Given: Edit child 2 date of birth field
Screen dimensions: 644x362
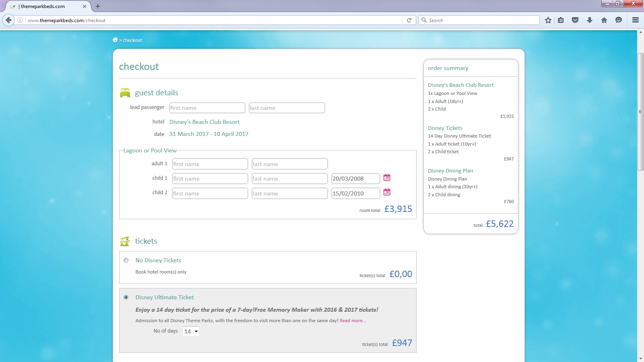Looking at the screenshot, I should 355,193.
